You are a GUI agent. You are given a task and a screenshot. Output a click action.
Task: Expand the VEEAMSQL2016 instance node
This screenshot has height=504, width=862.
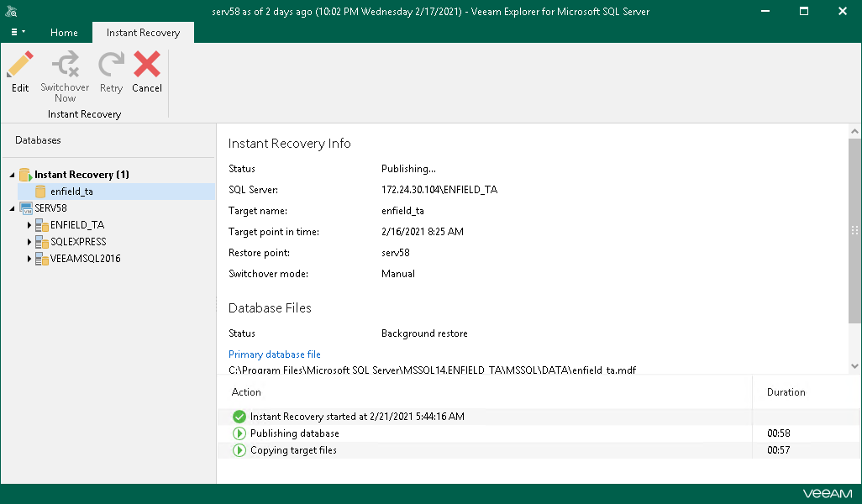[29, 259]
